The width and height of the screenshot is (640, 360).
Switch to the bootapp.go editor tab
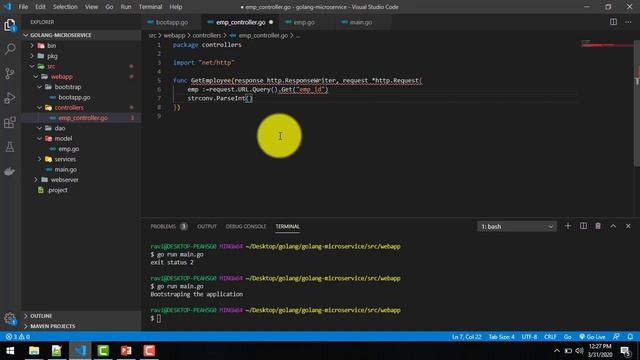(171, 22)
